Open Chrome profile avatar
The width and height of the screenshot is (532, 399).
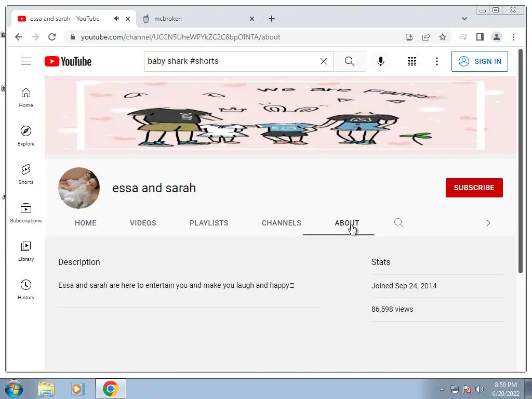coord(496,37)
